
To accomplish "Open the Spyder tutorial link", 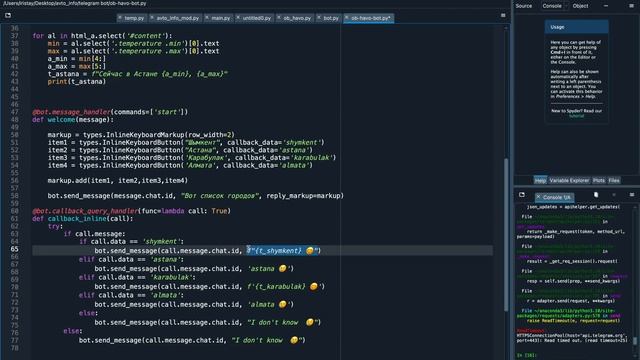I will point(576,116).
